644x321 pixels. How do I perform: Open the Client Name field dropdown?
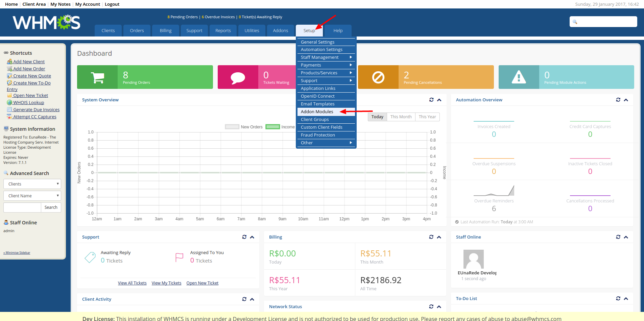[x=32, y=196]
